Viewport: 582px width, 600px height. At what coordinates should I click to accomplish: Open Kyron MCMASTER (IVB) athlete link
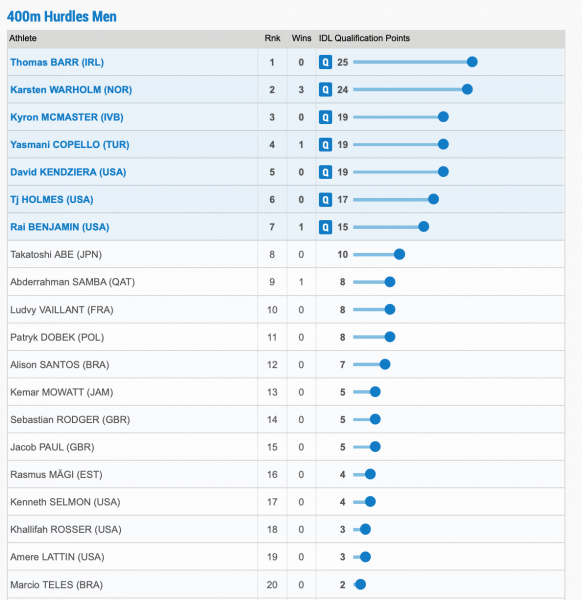point(67,117)
